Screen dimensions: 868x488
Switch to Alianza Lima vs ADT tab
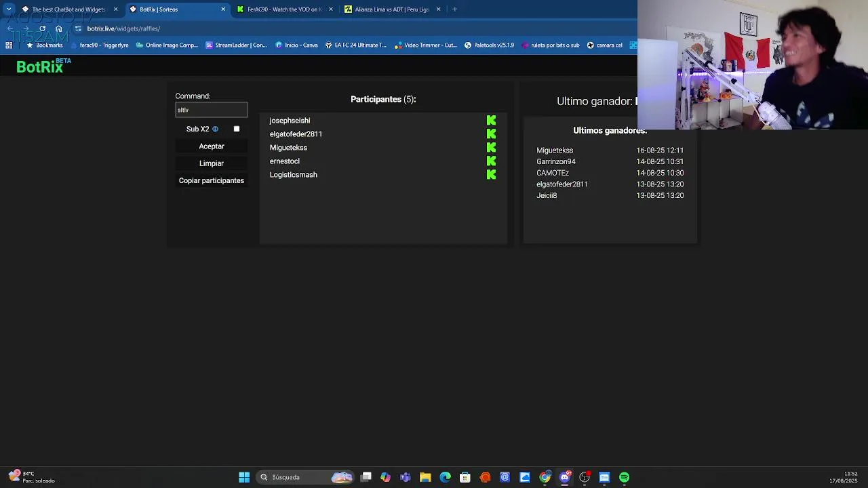pos(392,9)
